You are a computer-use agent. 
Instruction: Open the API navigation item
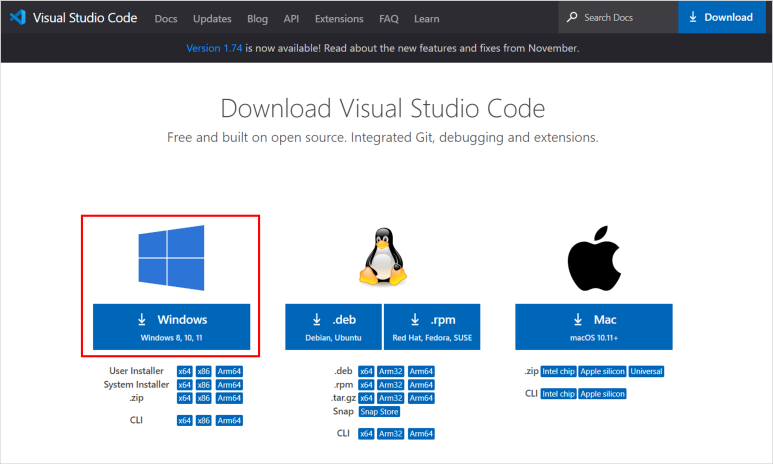(291, 19)
